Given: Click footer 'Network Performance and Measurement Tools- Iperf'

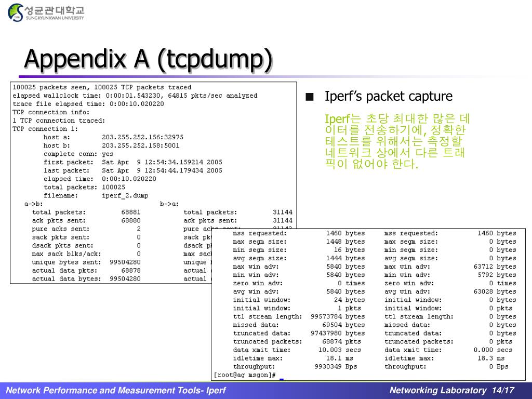Looking at the screenshot, I should [x=116, y=390].
